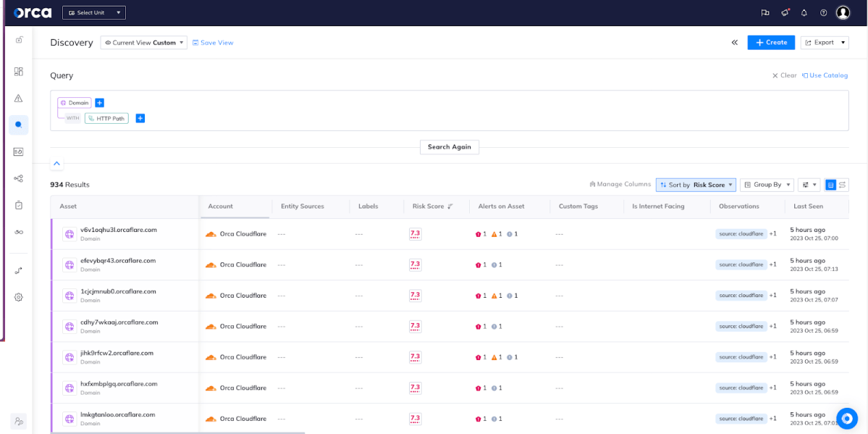The image size is (868, 434).
Task: Expand the Group By dropdown
Action: (x=767, y=185)
